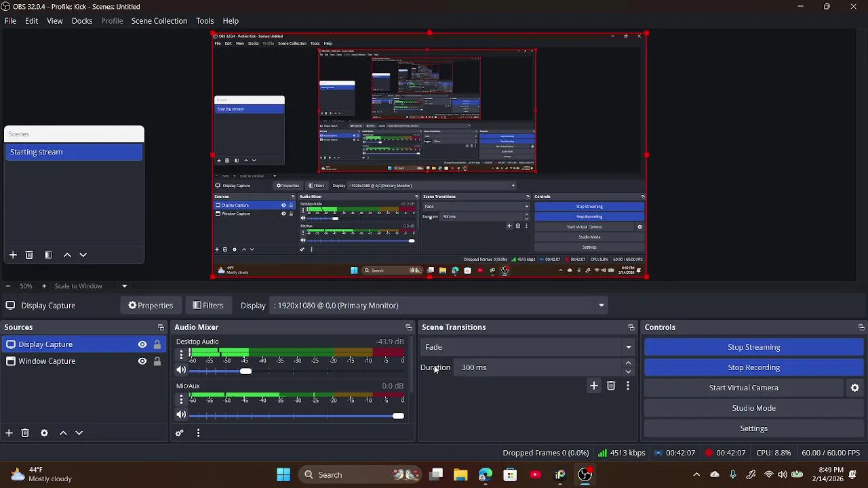Image resolution: width=868 pixels, height=488 pixels.
Task: Open the File menu
Action: [x=10, y=21]
